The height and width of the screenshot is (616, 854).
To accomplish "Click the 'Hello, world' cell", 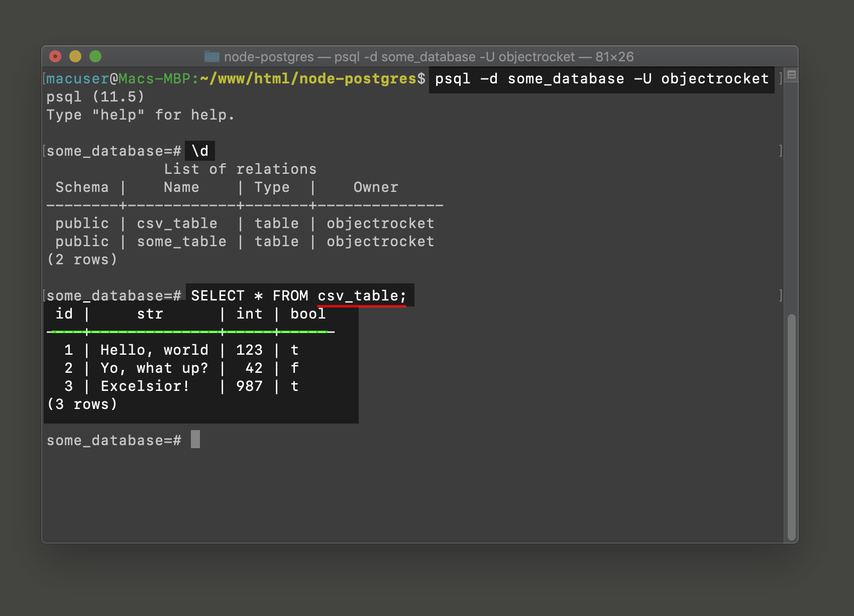I will coord(154,350).
